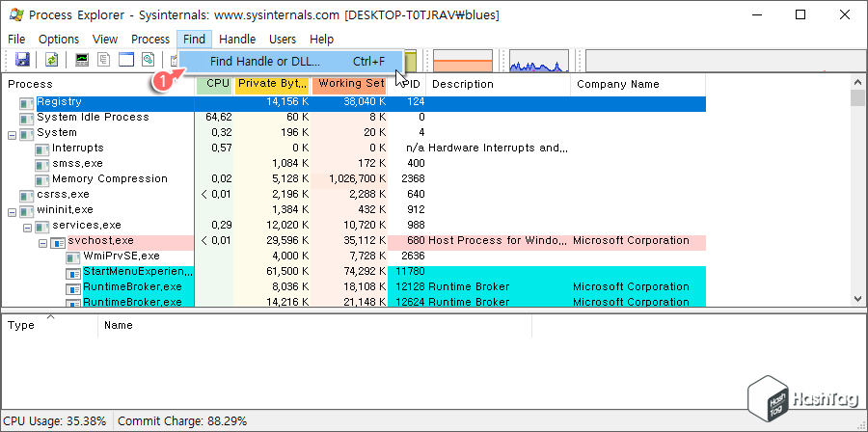Click the blue I/O history graph

click(538, 61)
